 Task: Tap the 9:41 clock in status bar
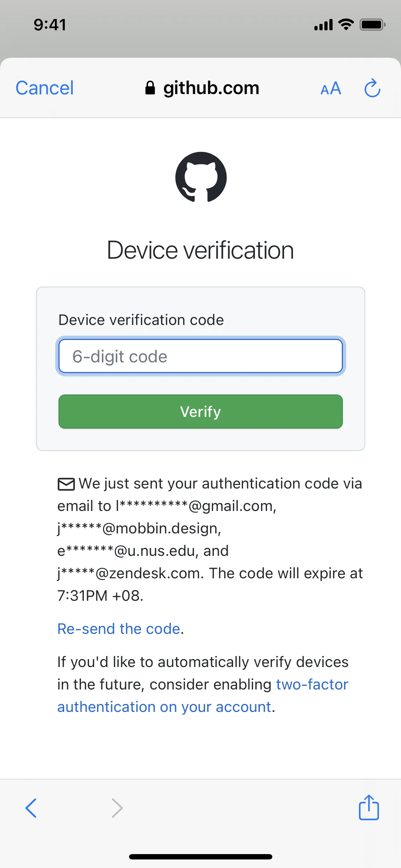click(x=49, y=24)
